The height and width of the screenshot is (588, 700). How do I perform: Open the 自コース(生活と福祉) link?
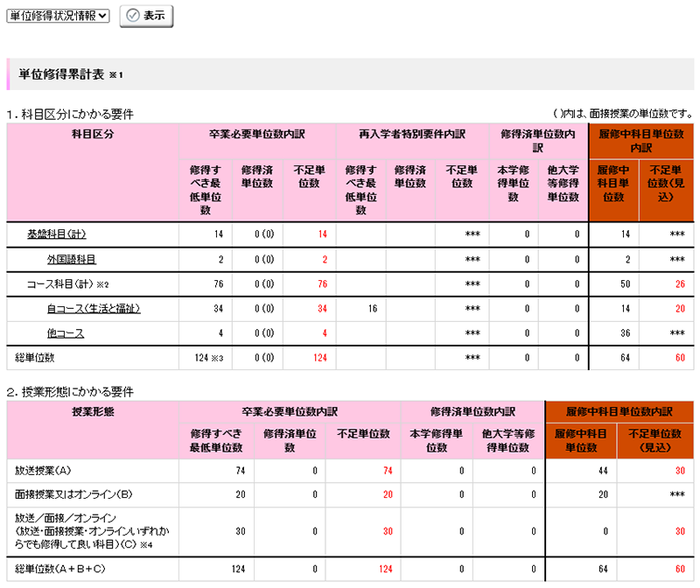94,308
